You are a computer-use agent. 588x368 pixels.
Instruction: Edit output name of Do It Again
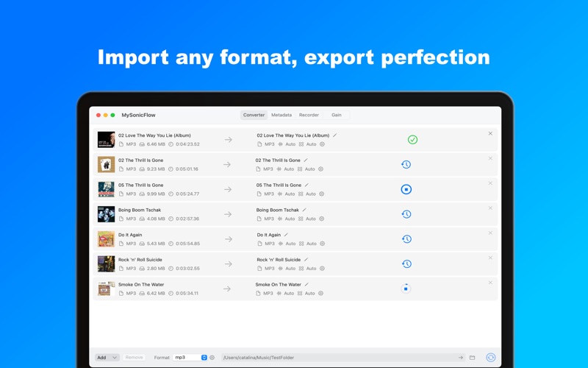click(x=286, y=235)
